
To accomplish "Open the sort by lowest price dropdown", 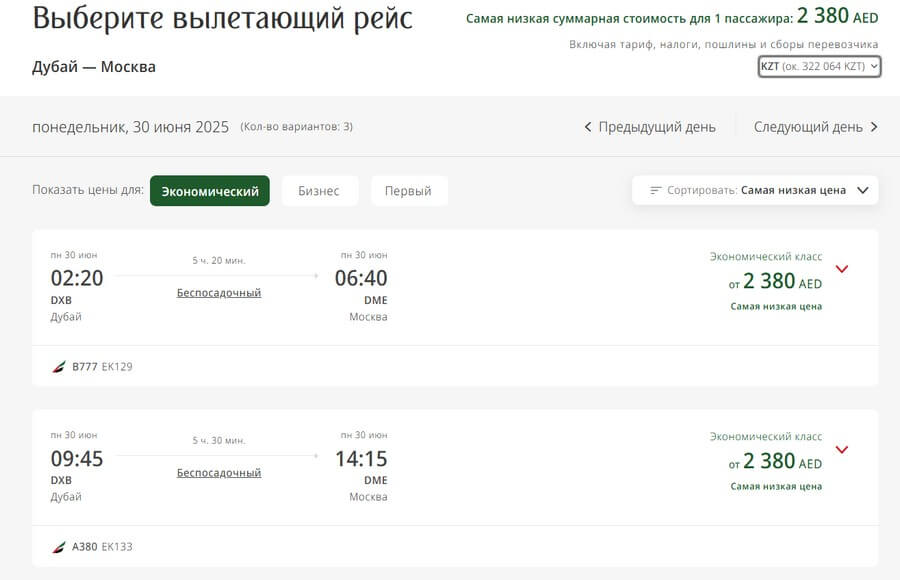I will [755, 190].
